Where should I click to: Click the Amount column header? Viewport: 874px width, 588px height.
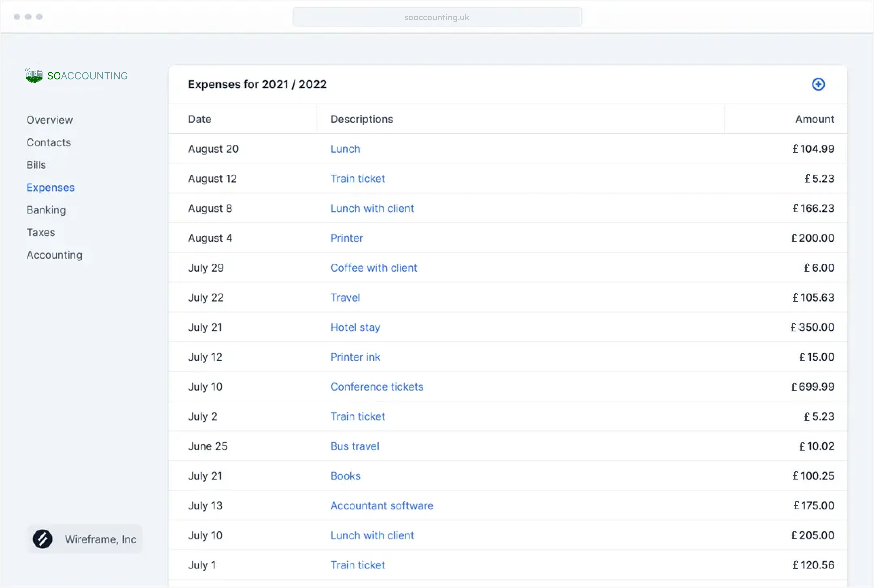click(x=815, y=119)
